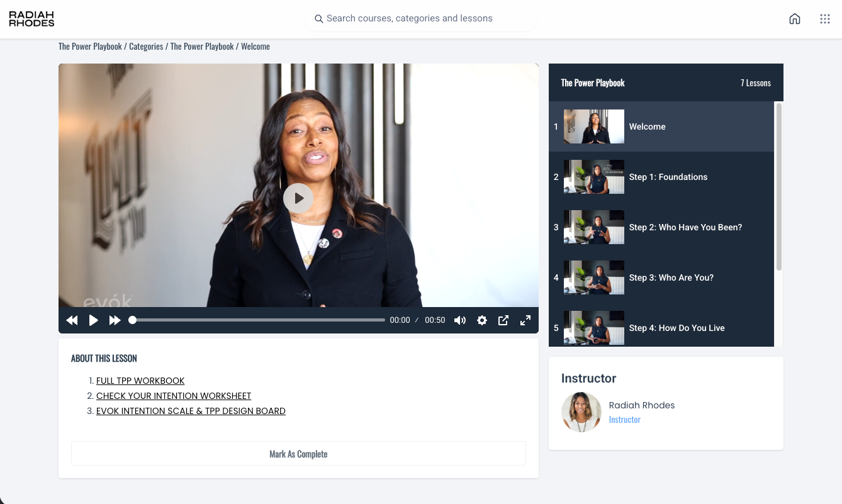Image resolution: width=842 pixels, height=504 pixels.
Task: Click the pop-out video icon
Action: [503, 320]
